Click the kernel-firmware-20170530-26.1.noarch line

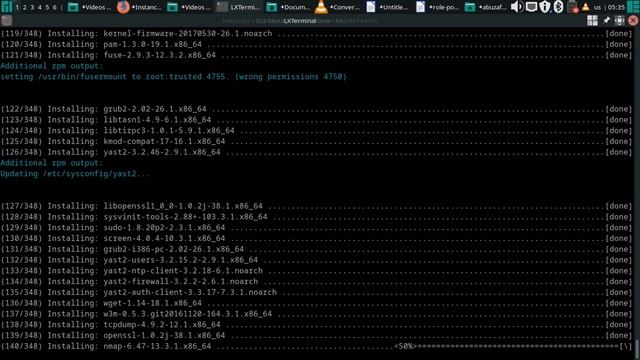[316, 33]
